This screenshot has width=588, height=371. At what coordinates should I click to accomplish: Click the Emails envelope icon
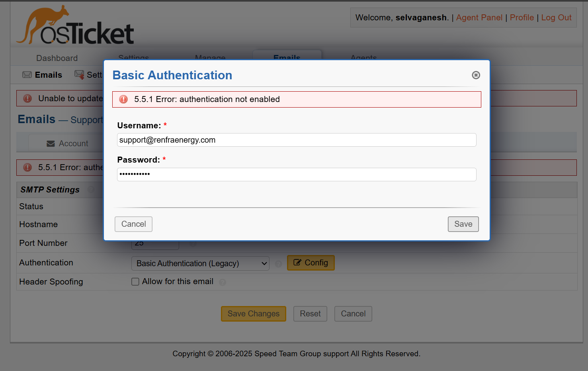(27, 75)
